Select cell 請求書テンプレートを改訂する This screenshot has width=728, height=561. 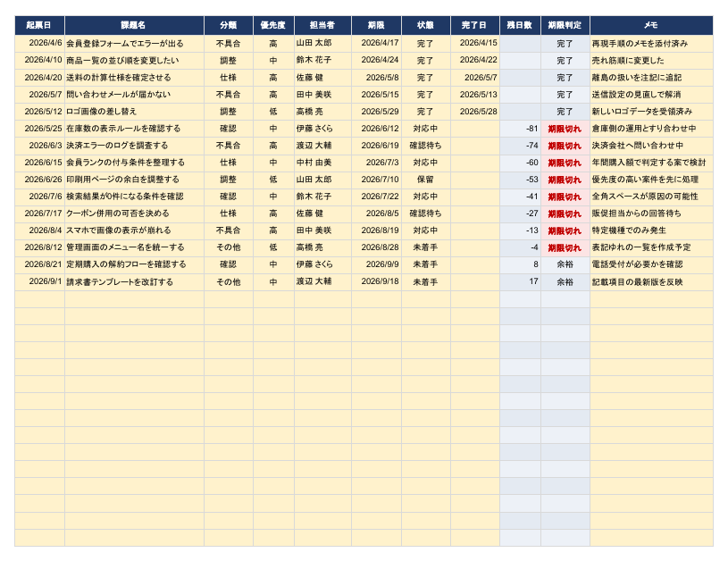[x=134, y=282]
